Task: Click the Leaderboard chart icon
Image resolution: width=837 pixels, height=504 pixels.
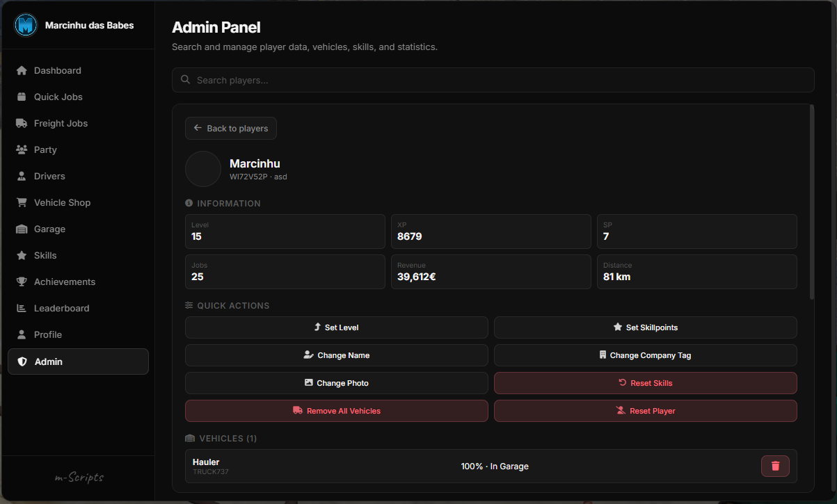Action: [22, 308]
